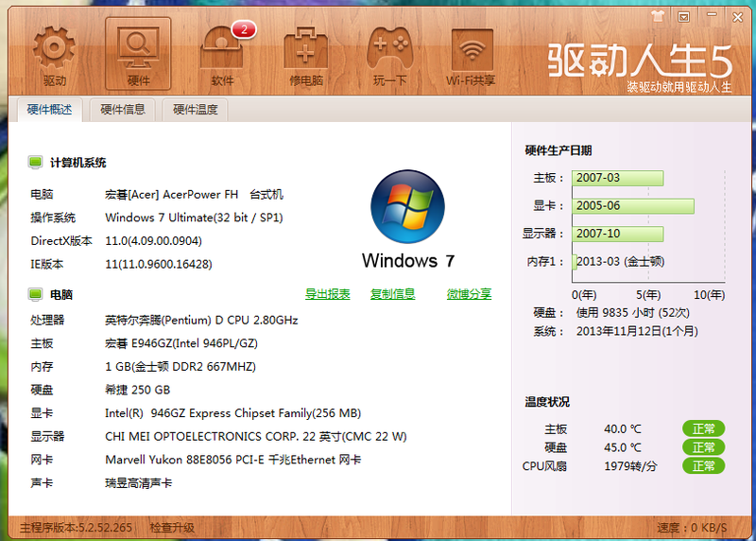The width and height of the screenshot is (756, 541).
Task: Open the 修电脑 toolbox icon
Action: [x=305, y=56]
